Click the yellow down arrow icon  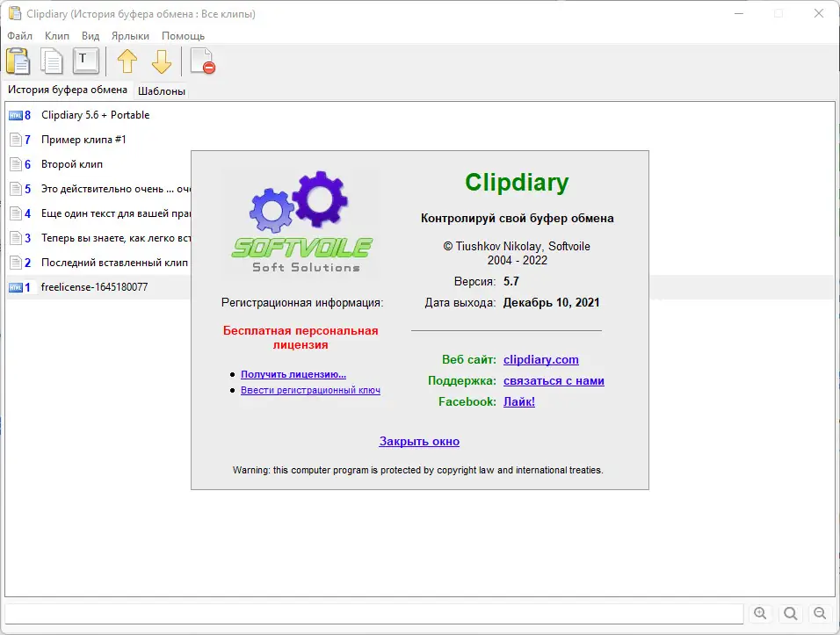162,61
